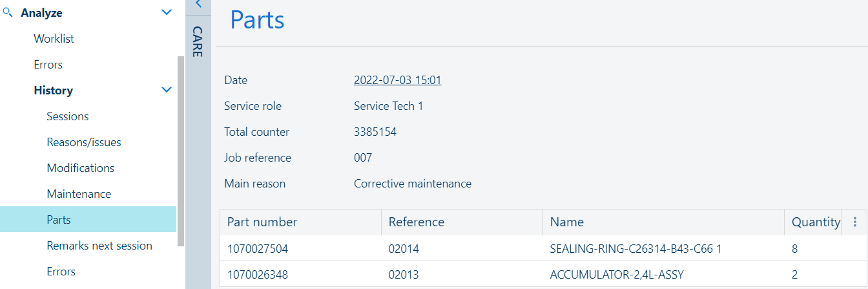Image resolution: width=868 pixels, height=289 pixels.
Task: Select the highlighted Parts menu item
Action: pyautogui.click(x=59, y=220)
